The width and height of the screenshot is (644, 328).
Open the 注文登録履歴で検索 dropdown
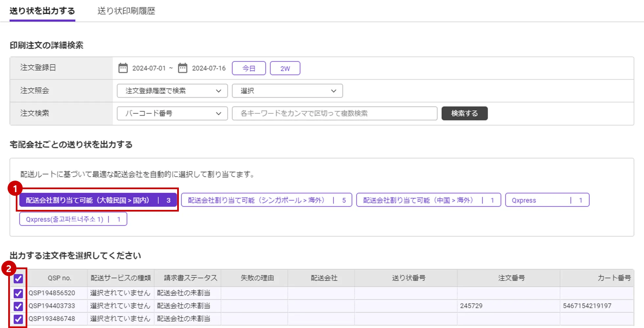tap(172, 91)
